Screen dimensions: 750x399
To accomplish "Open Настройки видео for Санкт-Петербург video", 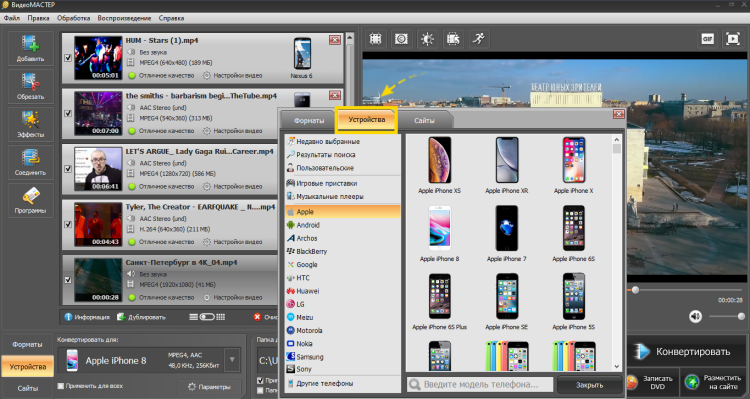I will pos(233,298).
